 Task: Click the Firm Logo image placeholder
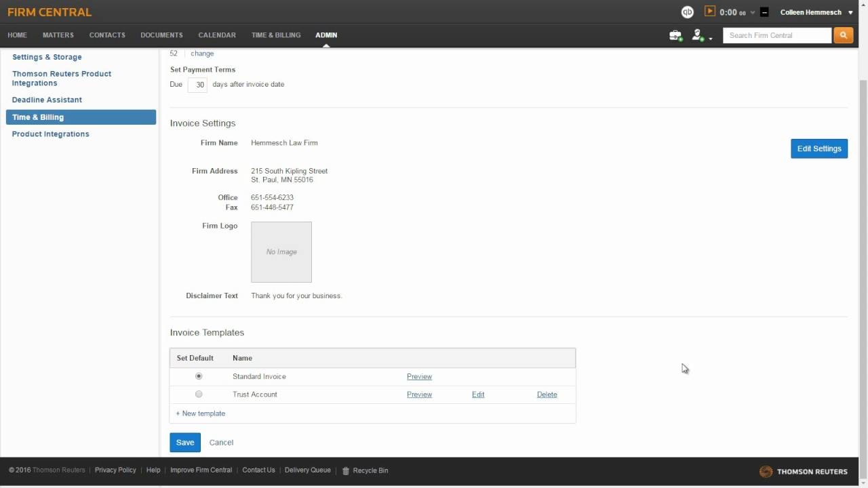pyautogui.click(x=281, y=251)
